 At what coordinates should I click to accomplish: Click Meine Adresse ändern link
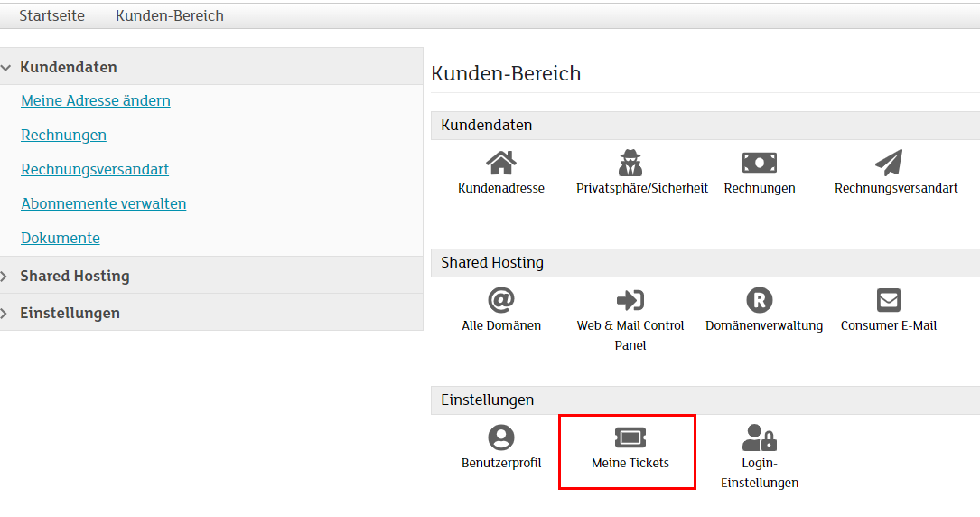click(96, 100)
